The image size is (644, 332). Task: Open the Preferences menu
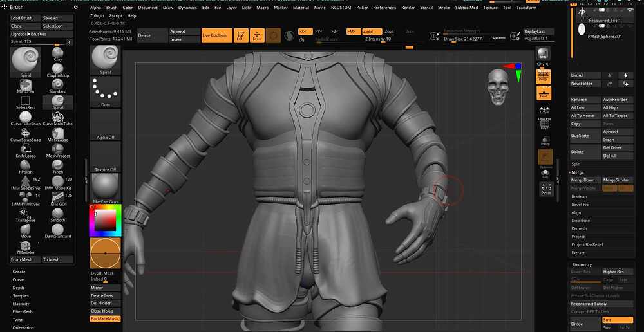(x=384, y=7)
